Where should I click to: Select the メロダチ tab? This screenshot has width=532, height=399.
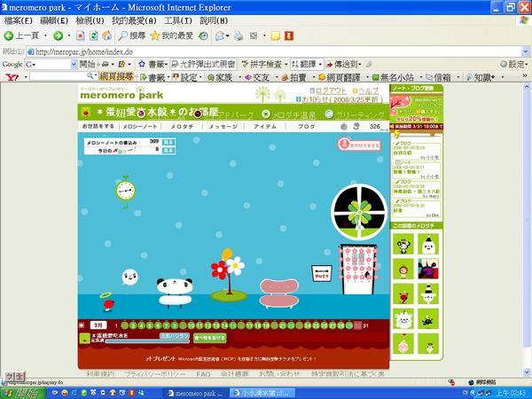click(182, 126)
